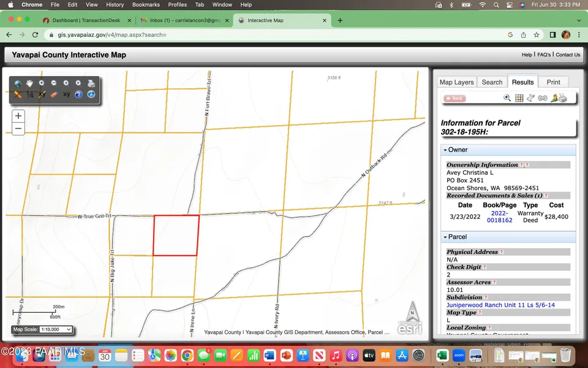Click the pink Back button
Screen dimensions: 588x368
(x=454, y=98)
